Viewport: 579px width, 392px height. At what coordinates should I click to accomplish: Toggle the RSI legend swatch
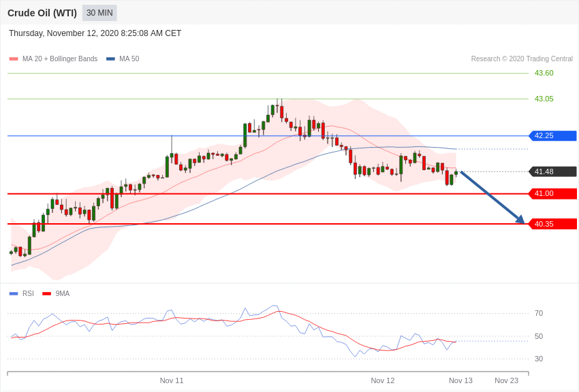(x=14, y=294)
